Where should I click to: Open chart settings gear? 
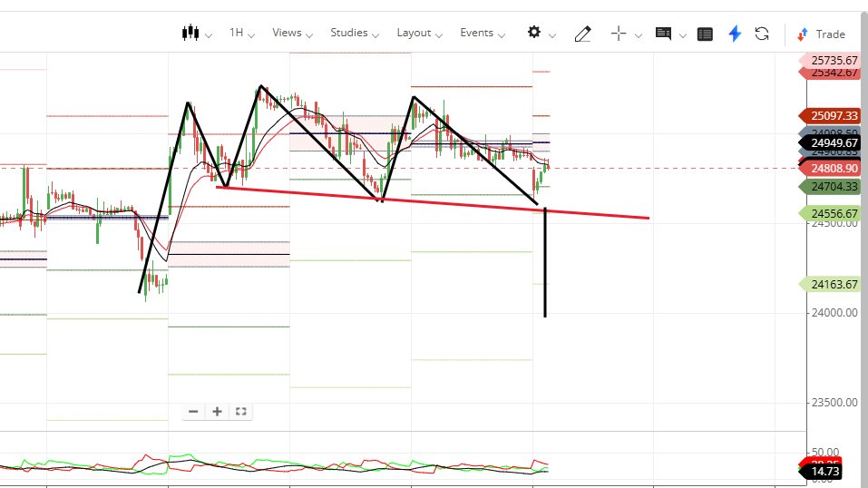coord(533,32)
